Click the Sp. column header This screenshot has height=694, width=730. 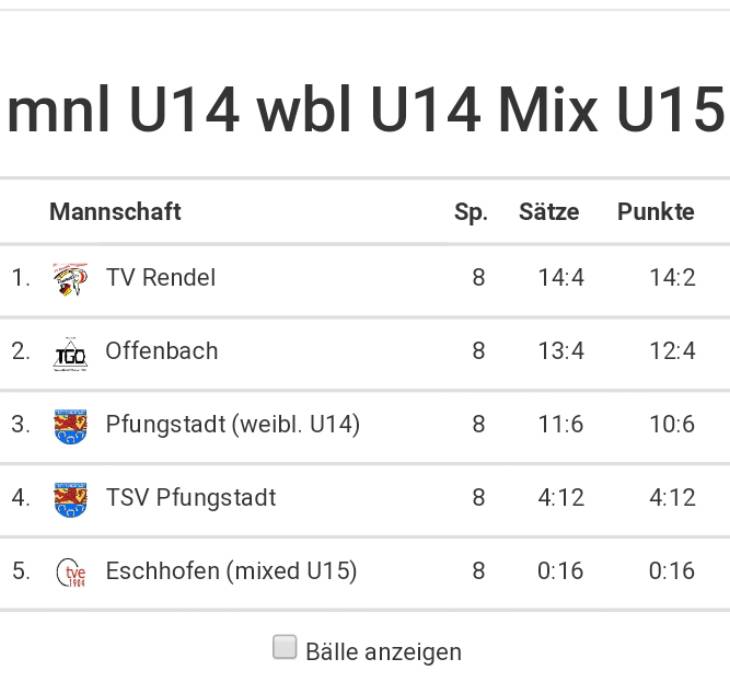click(x=470, y=212)
